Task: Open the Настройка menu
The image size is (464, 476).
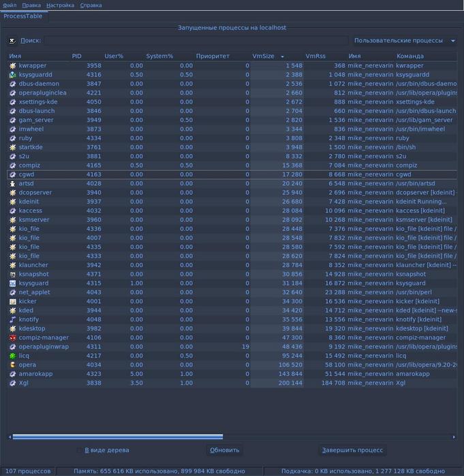Action: 60,5
